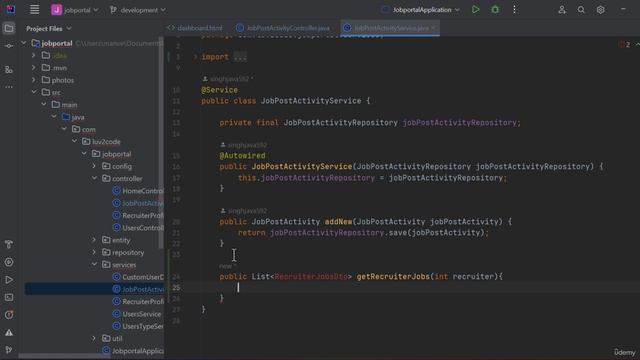This screenshot has height=360, width=640.
Task: Open IDE settings gear icon
Action: coord(600,10)
